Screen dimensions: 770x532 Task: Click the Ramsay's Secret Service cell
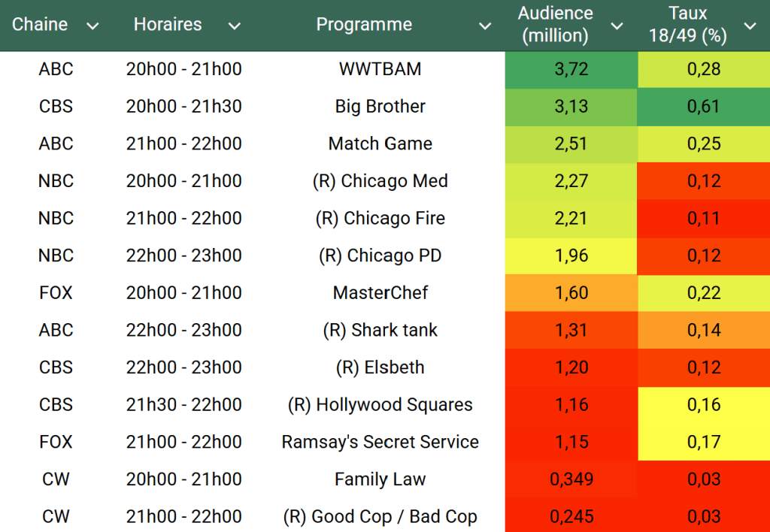click(x=380, y=442)
